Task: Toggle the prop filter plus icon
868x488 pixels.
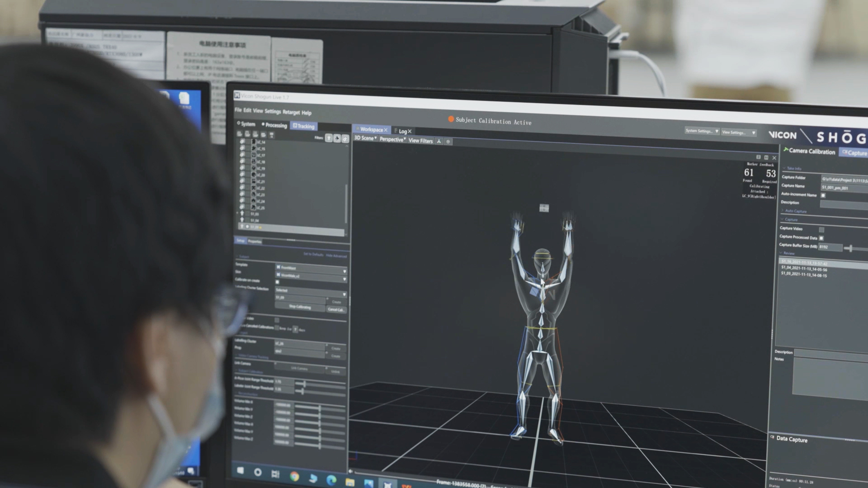Action: [x=337, y=138]
